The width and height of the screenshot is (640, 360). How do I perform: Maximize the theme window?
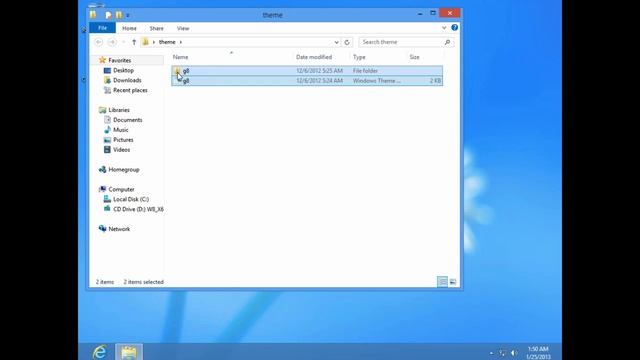(433, 13)
